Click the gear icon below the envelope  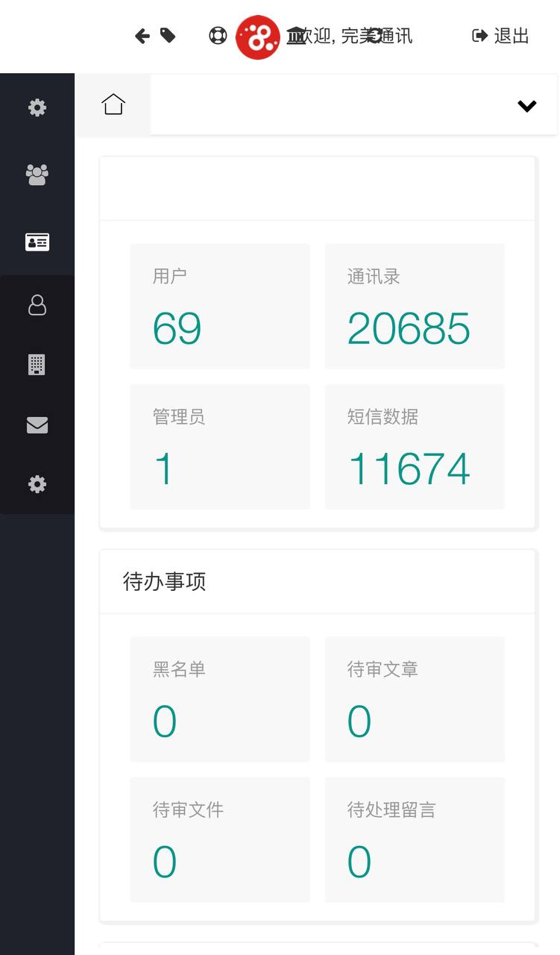coord(37,484)
